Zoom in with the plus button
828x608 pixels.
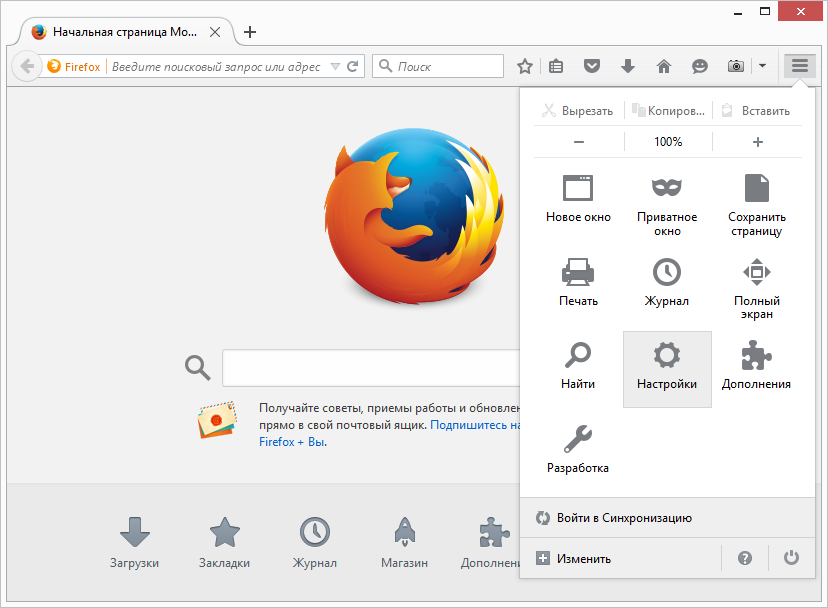pyautogui.click(x=757, y=142)
